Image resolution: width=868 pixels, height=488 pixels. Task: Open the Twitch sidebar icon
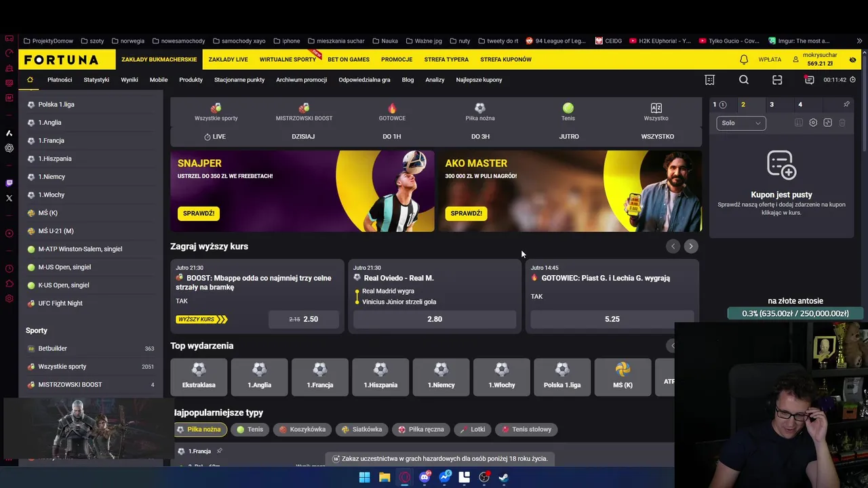[9, 183]
